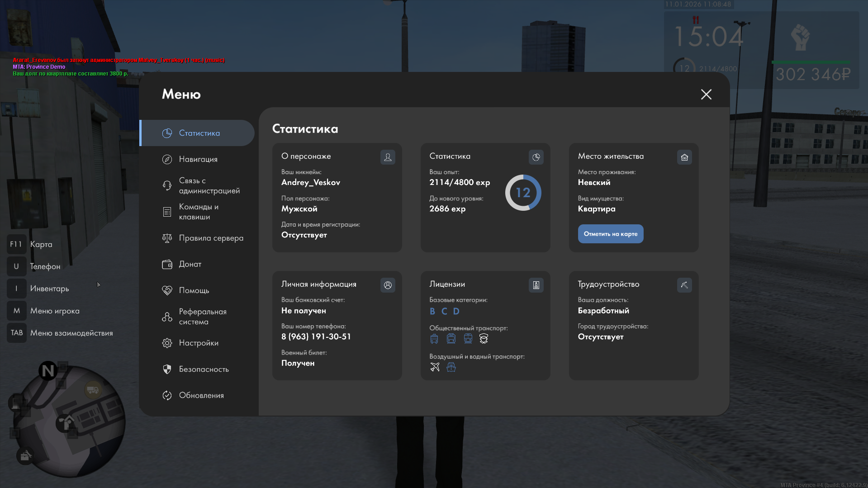This screenshot has height=488, width=868.
Task: Click the third public transport license icon
Action: (468, 339)
